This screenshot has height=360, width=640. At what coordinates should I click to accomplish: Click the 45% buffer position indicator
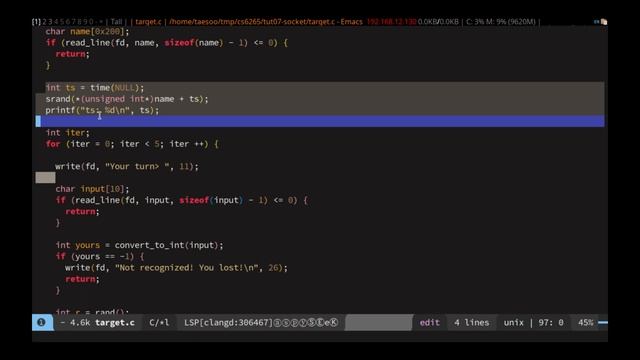[585, 322]
